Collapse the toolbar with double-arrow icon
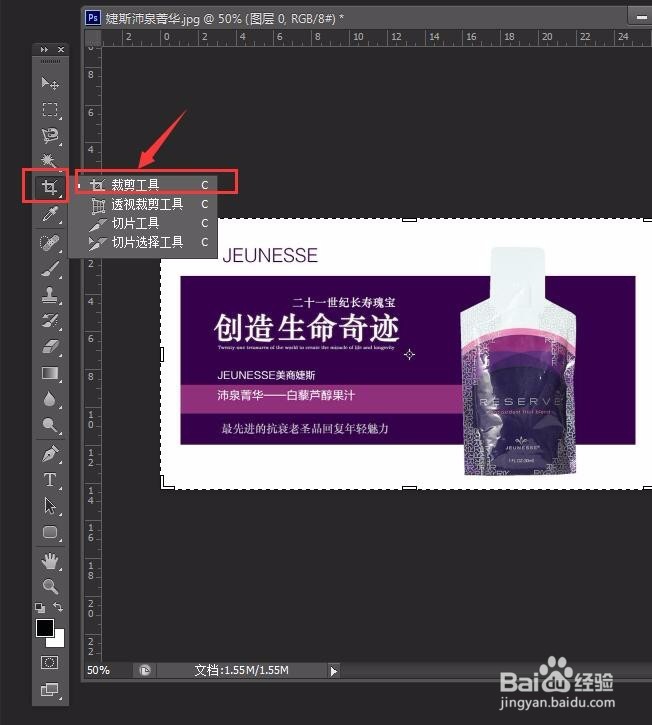The image size is (652, 725). (44, 49)
